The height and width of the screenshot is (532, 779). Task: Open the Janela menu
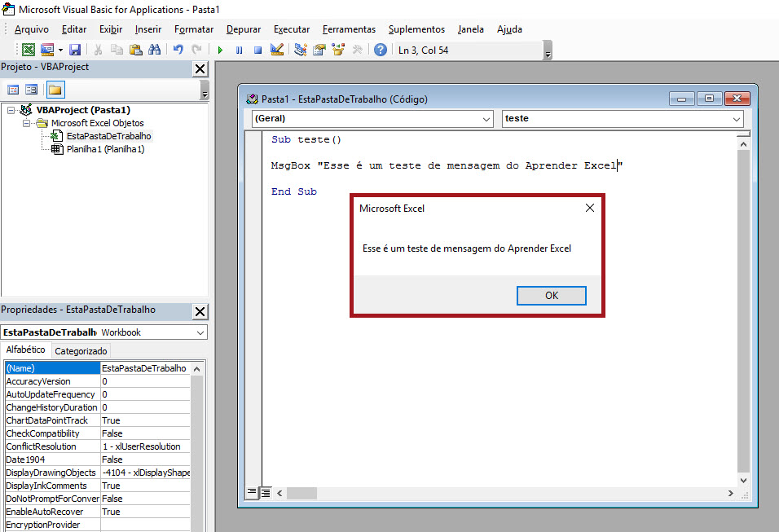470,29
